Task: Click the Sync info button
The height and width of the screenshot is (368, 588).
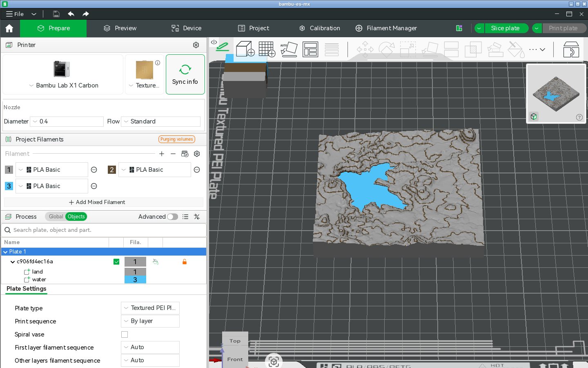Action: pos(185,74)
